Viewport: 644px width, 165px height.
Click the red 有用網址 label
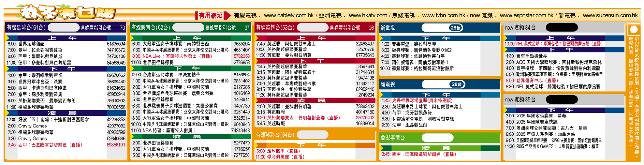tap(210, 15)
